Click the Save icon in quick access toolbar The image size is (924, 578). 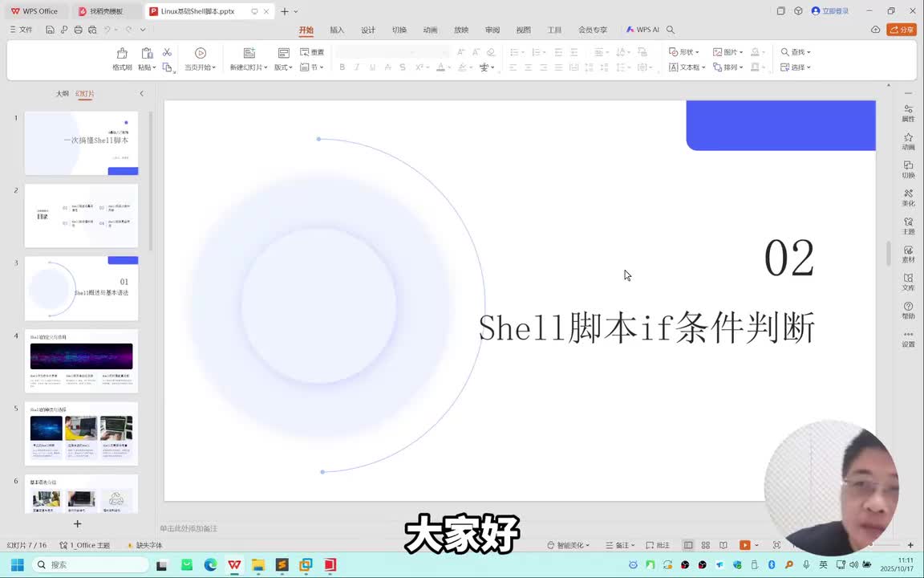pos(50,30)
